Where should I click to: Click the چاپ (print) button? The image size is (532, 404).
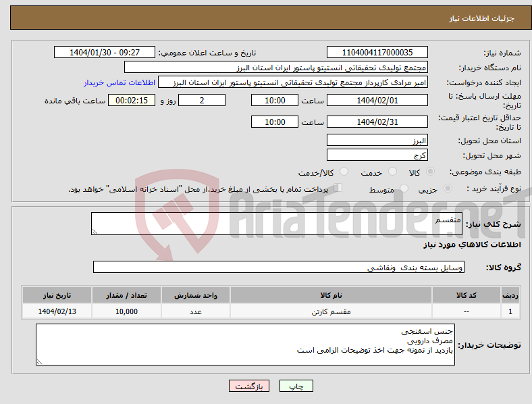pyautogui.click(x=296, y=386)
